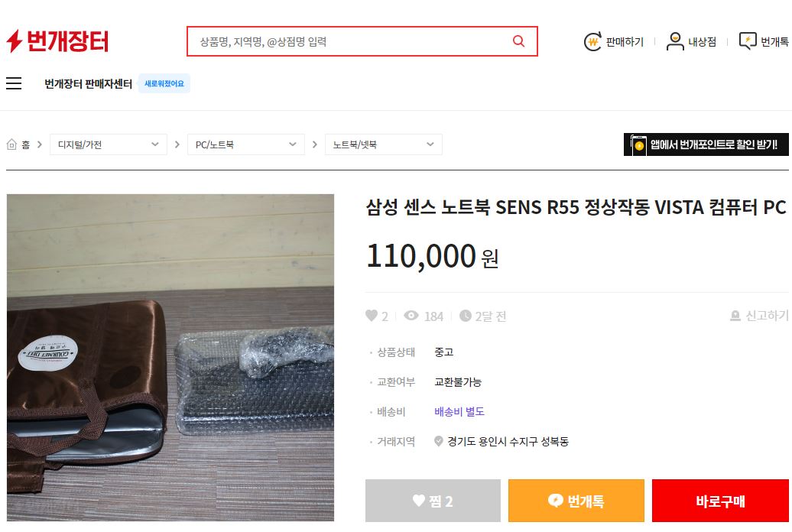Open the 번개톡 chat icon in header

pyautogui.click(x=747, y=41)
